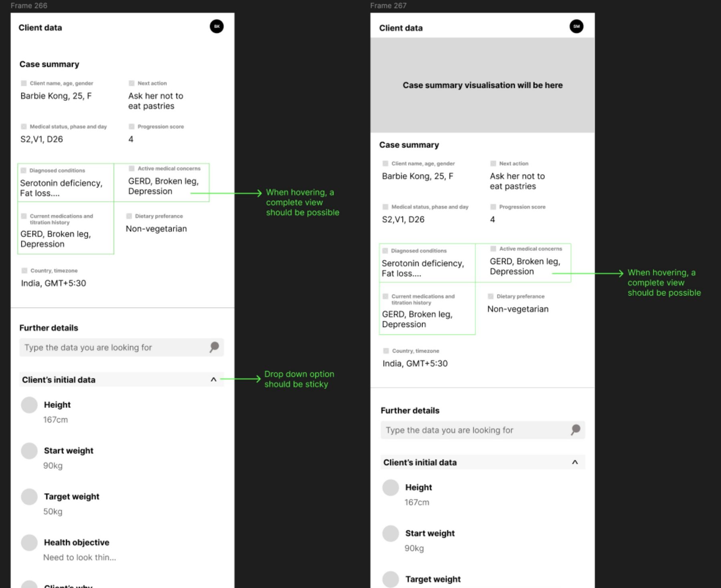721x588 pixels.
Task: Click square icon beside Medical status label, Frame 266
Action: click(24, 127)
